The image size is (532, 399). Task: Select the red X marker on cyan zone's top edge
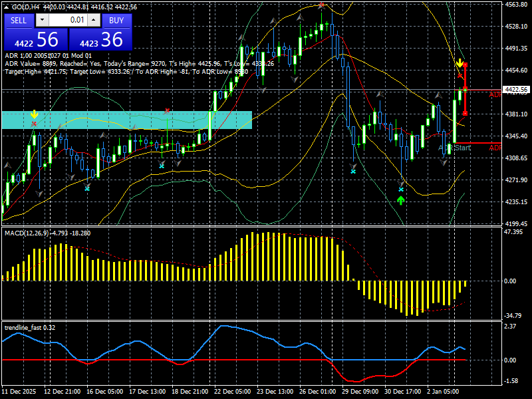[x=167, y=110]
